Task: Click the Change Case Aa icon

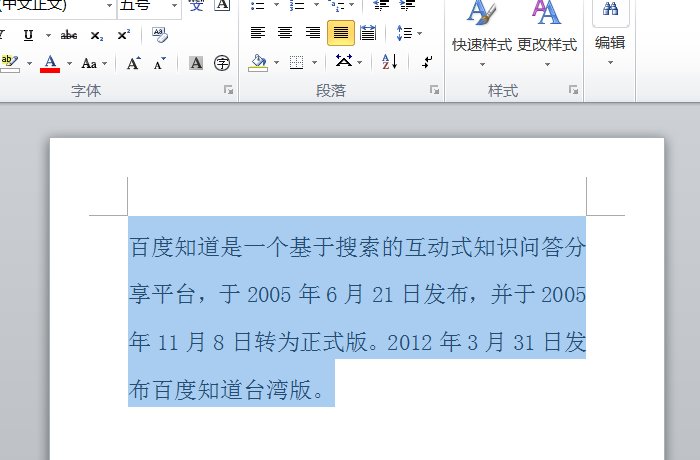Action: (89, 63)
